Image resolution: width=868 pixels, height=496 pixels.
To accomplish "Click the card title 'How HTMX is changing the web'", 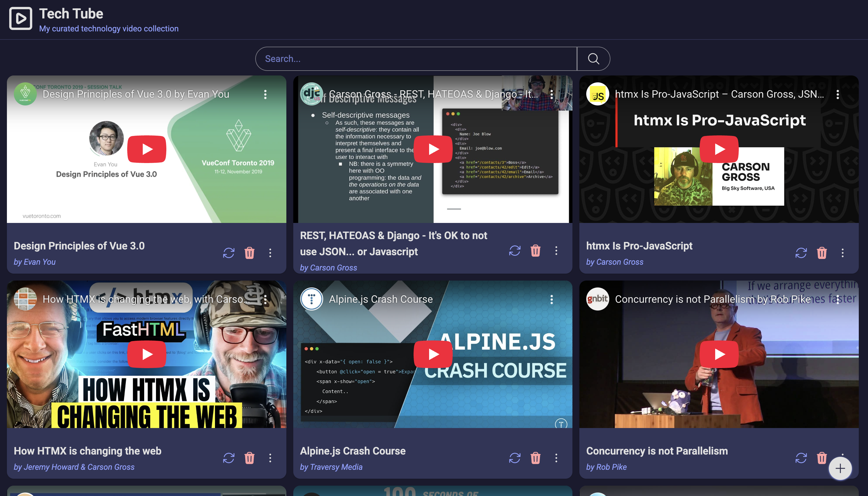I will point(87,451).
